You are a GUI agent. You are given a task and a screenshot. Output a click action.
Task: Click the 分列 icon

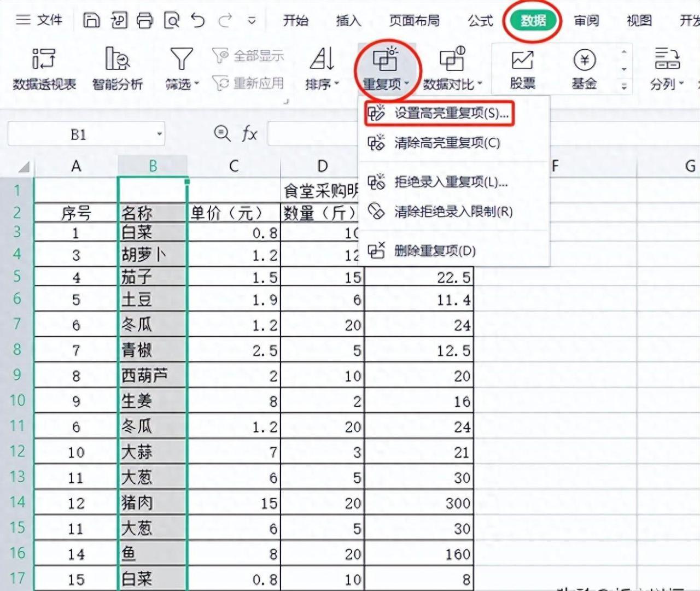coord(667,59)
